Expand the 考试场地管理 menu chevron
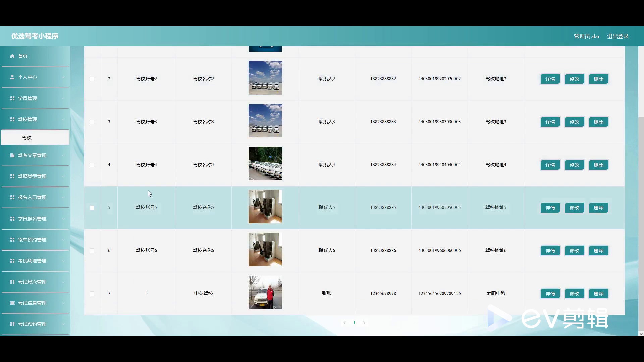Screen dimensions: 644x362 click(x=63, y=261)
